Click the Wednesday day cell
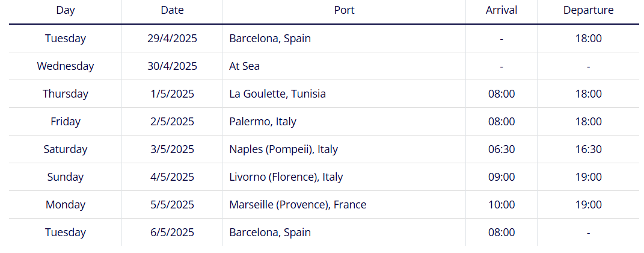This screenshot has height=253, width=644. 66,66
